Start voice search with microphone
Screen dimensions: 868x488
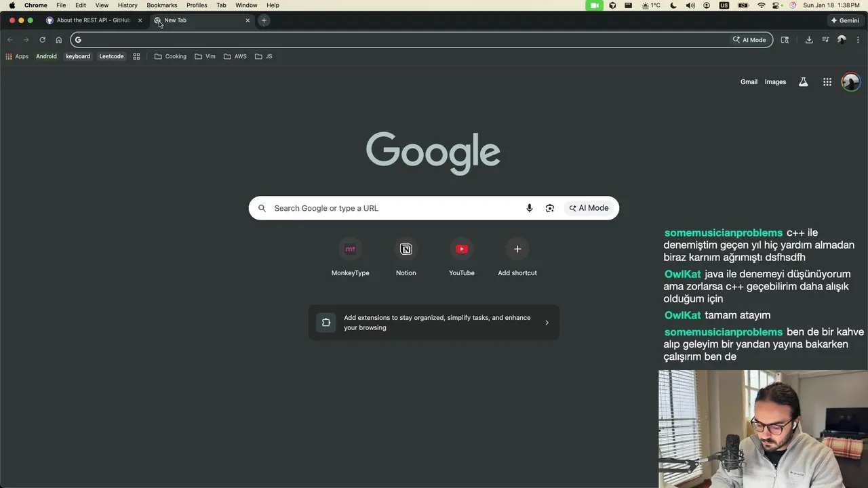click(530, 208)
